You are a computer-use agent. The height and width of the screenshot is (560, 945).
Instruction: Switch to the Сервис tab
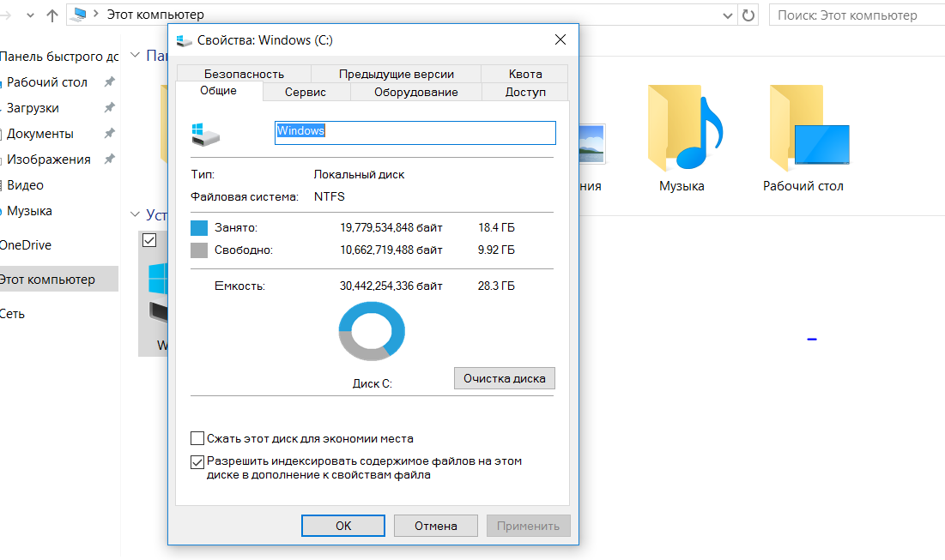point(306,92)
